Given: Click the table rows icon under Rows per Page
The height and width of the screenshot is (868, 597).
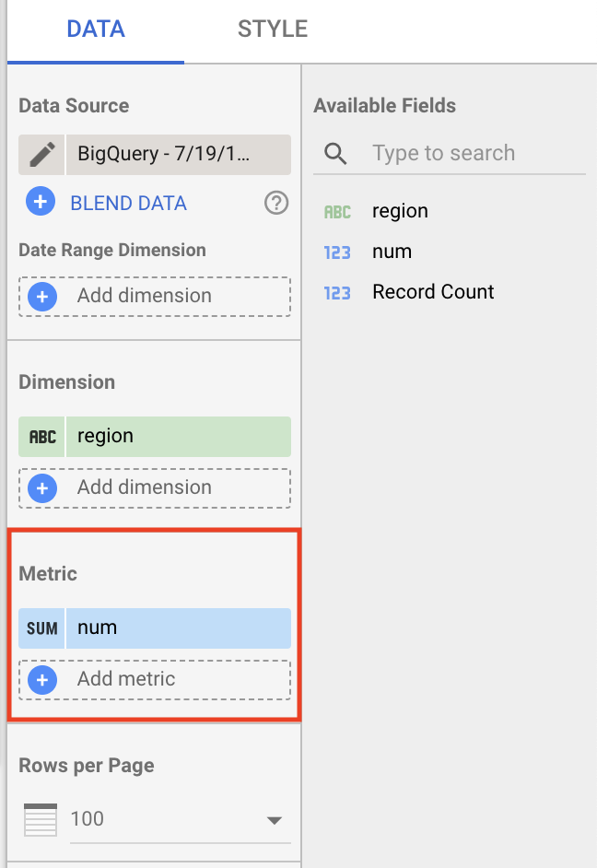Looking at the screenshot, I should tap(41, 819).
